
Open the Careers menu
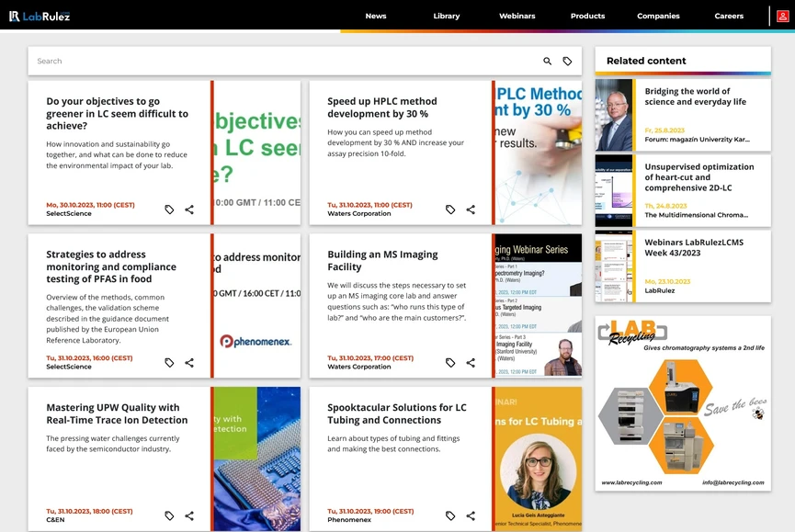click(729, 17)
